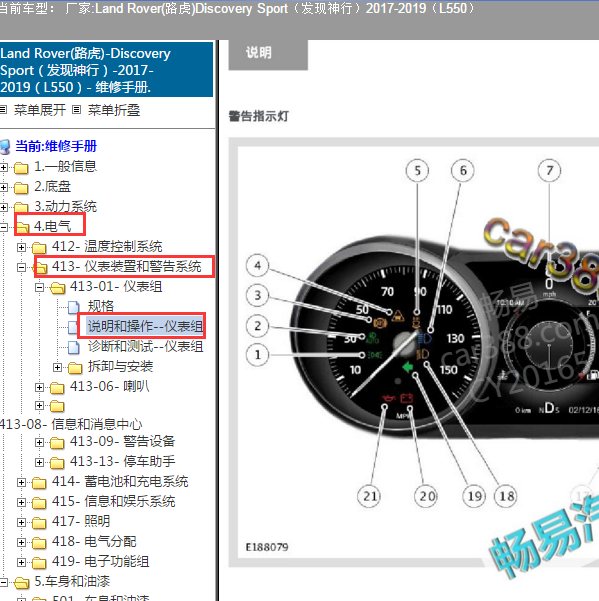The image size is (599, 601).
Task: Click the 417- 照明 folder icon
Action: tap(39, 523)
